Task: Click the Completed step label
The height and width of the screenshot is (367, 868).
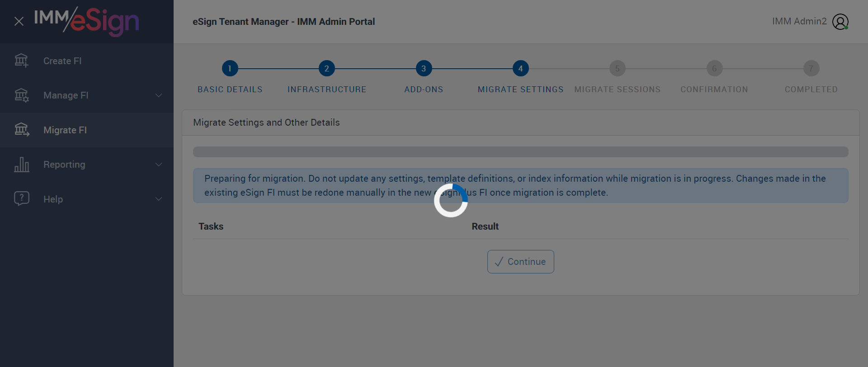Action: coord(811,89)
